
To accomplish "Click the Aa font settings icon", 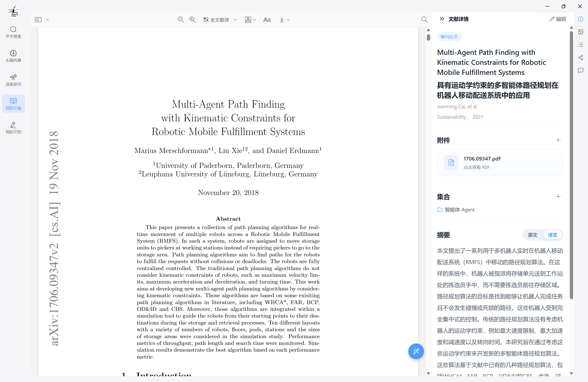I will click(x=267, y=20).
